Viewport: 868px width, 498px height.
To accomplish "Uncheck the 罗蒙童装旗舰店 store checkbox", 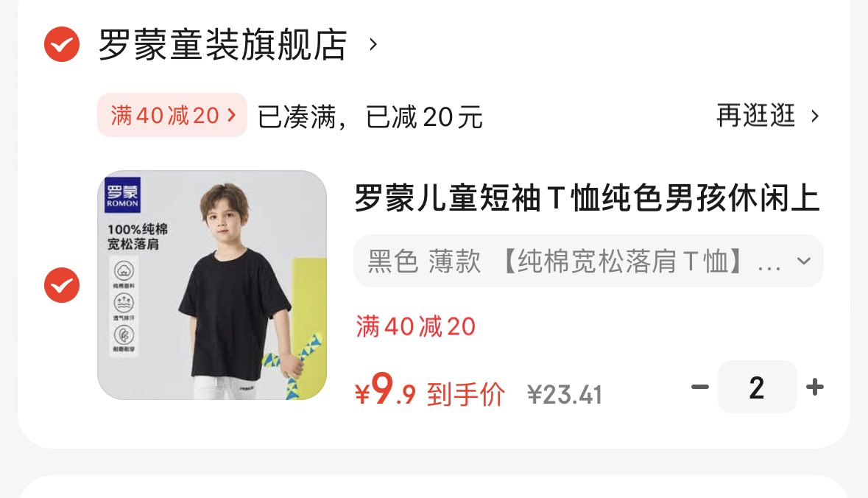I will (x=61, y=44).
